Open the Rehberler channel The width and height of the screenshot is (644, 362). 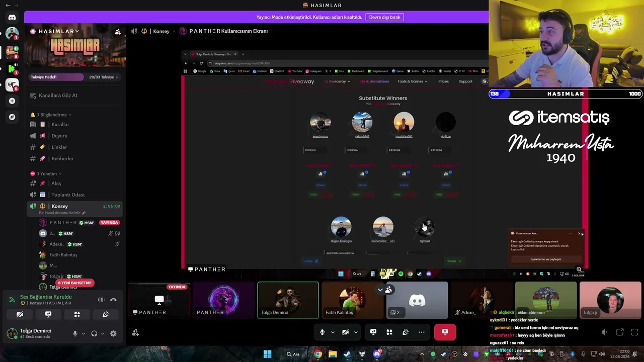click(75, 158)
